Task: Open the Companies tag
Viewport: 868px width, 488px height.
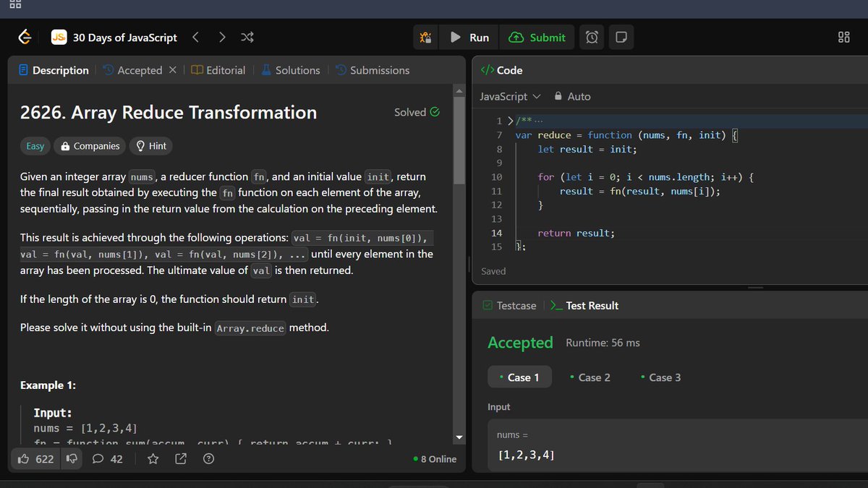Action: click(x=90, y=146)
